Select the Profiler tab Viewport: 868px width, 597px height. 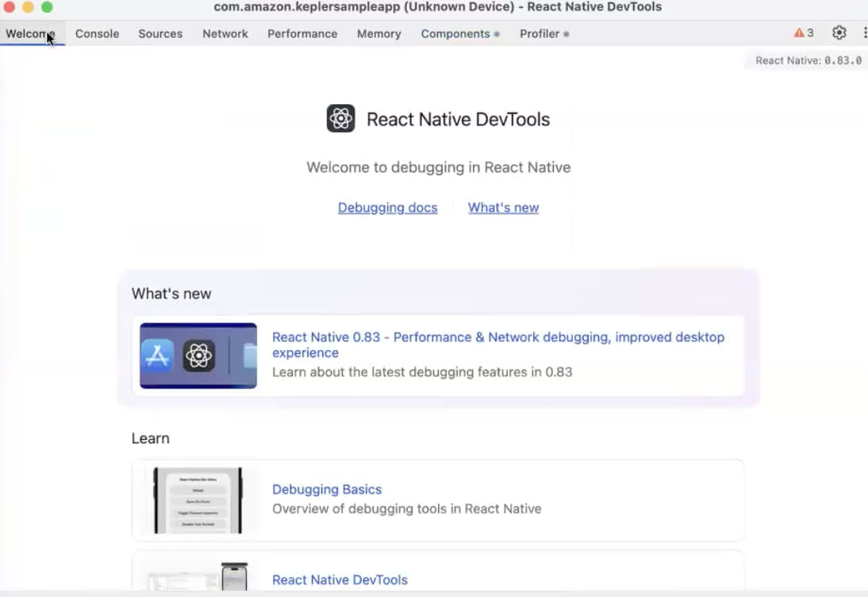click(543, 34)
